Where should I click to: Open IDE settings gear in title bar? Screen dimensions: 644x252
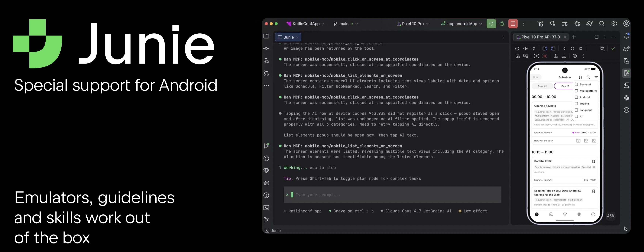(614, 24)
